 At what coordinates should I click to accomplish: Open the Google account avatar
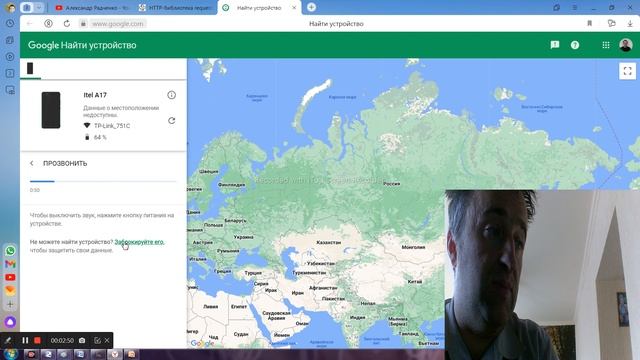point(626,45)
